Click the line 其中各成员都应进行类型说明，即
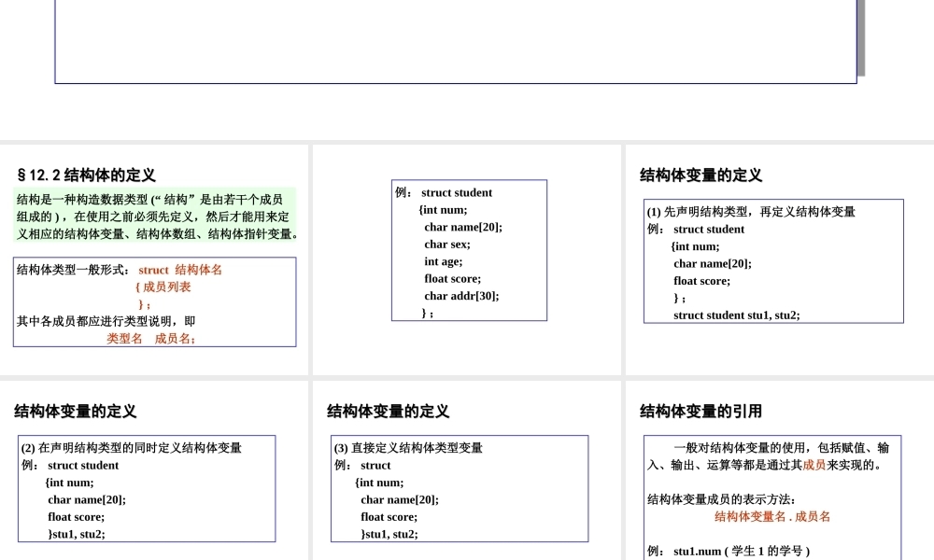 (106, 321)
